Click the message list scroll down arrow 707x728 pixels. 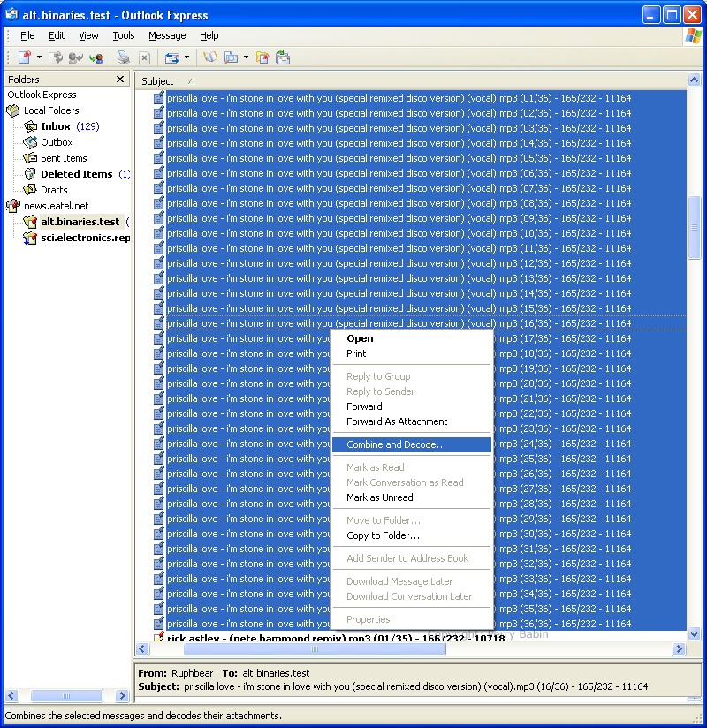tap(694, 633)
